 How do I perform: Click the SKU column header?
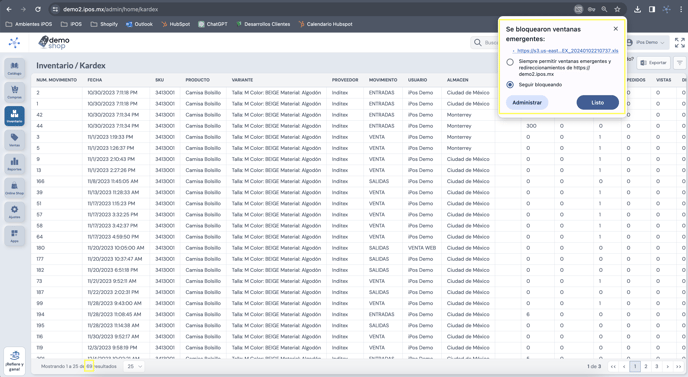[x=159, y=80]
